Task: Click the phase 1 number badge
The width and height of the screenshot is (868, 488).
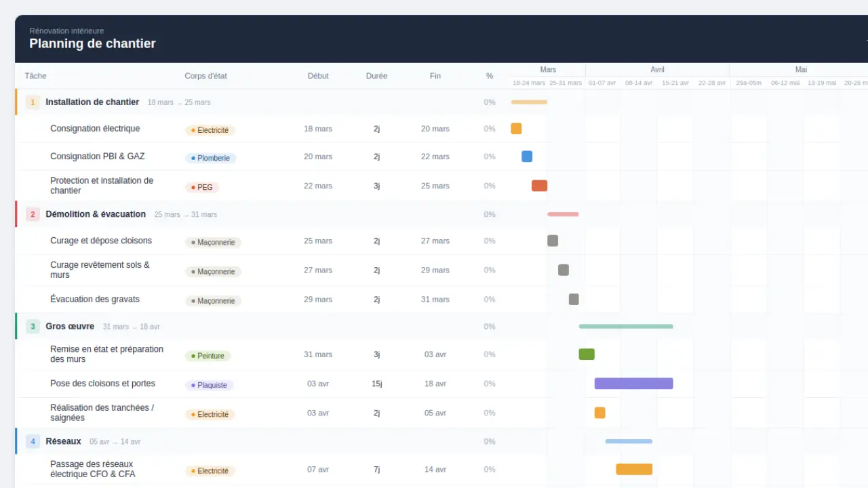Action: tap(33, 102)
